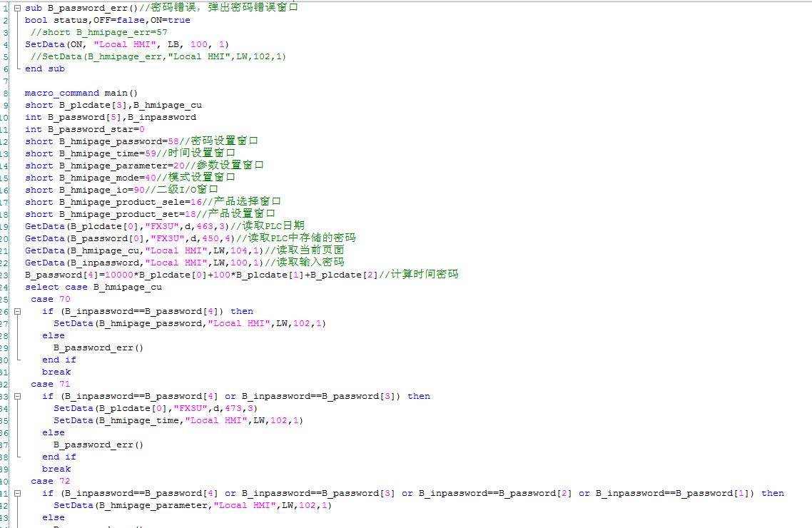Screen dimensions: 812x528
Task: Click the SetData(ON, "Local HMI", LB line
Action: point(127,44)
